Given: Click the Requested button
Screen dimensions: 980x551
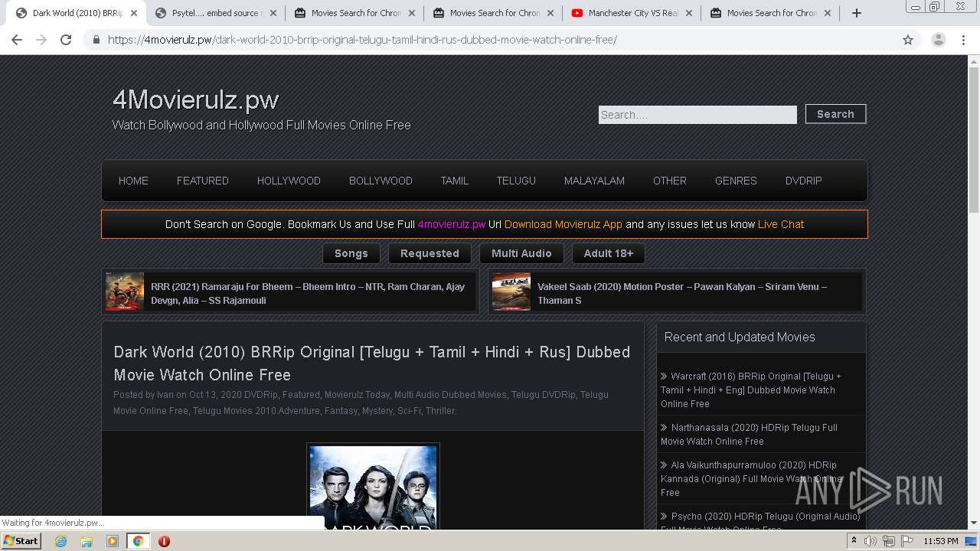Looking at the screenshot, I should coord(430,253).
